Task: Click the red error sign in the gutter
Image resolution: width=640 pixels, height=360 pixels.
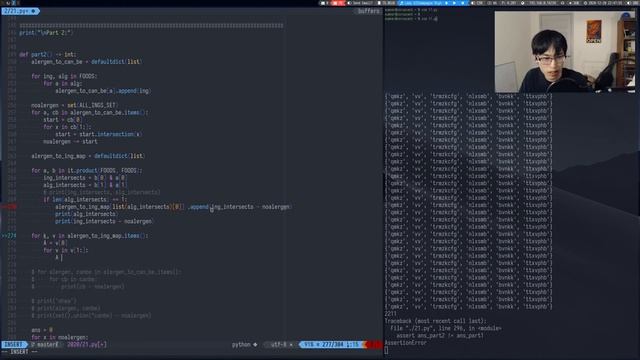Action: pos(9,207)
